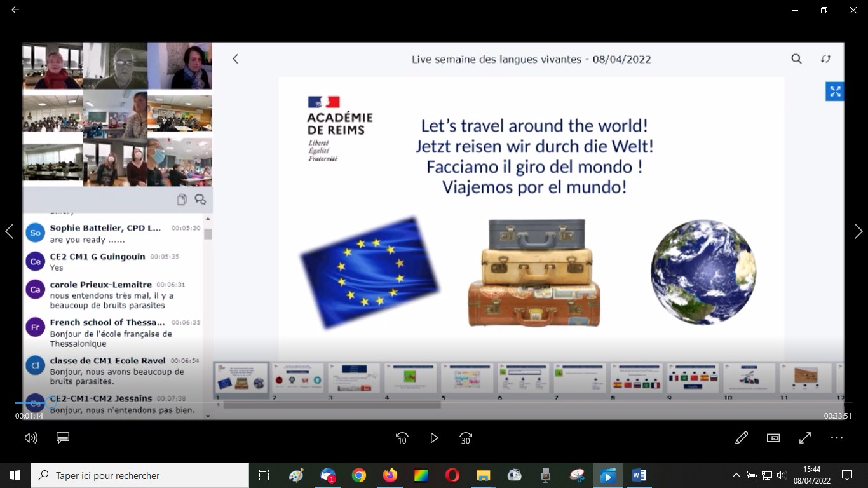Click French school of Thessa... chat entry
This screenshot has height=488, width=868.
coord(112,333)
